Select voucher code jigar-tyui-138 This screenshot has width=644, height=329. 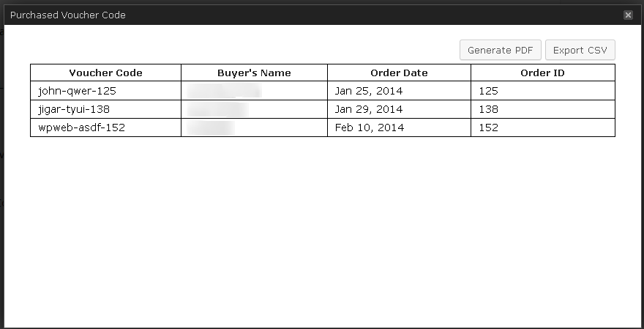pos(76,109)
